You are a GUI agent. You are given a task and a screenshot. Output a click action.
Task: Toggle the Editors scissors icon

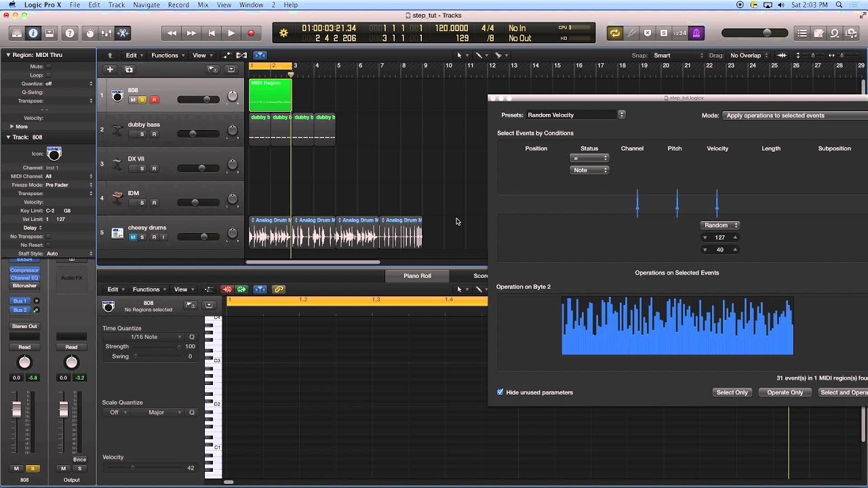[x=123, y=33]
